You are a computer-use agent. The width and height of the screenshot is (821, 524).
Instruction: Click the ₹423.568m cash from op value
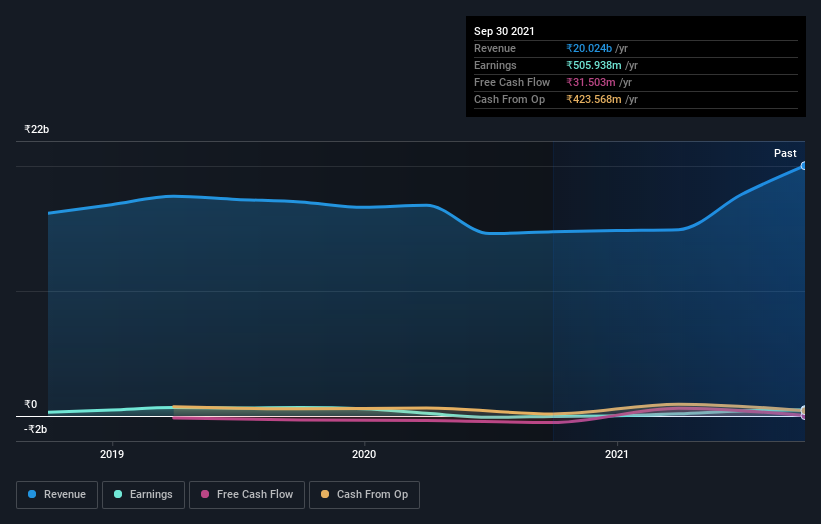coord(594,99)
